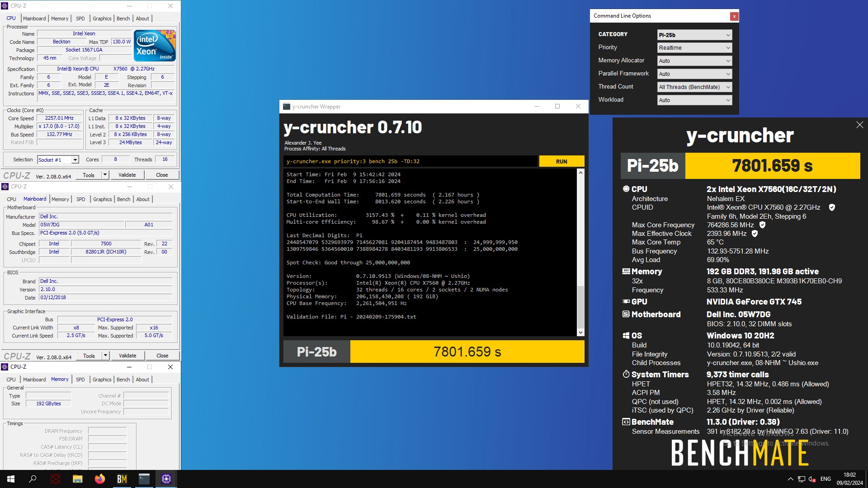Open the Priority Realtime dropdown
This screenshot has height=488, width=868.
pyautogui.click(x=694, y=48)
